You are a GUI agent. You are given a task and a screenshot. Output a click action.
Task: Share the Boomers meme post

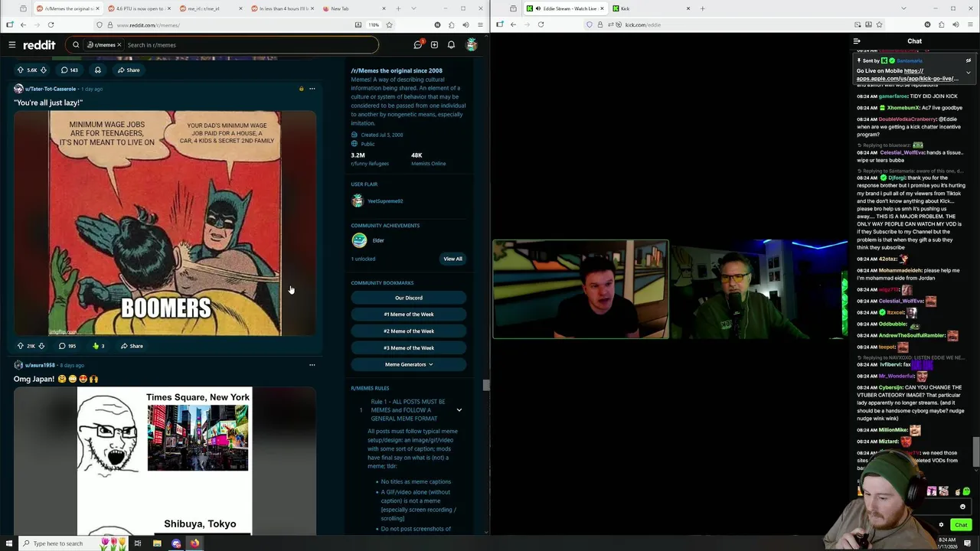pyautogui.click(x=132, y=346)
